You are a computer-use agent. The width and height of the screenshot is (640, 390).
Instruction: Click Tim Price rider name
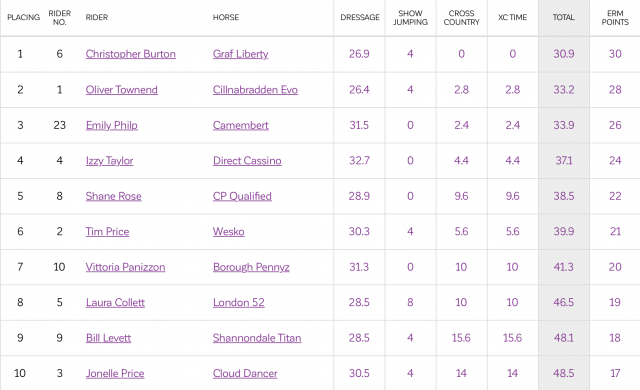coord(107,232)
